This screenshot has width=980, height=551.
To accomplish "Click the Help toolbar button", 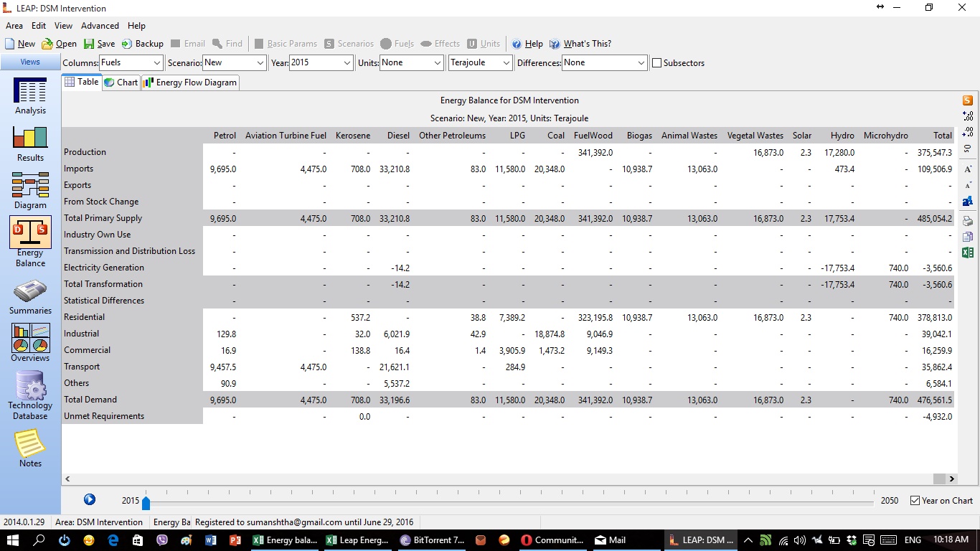I will click(x=527, y=44).
